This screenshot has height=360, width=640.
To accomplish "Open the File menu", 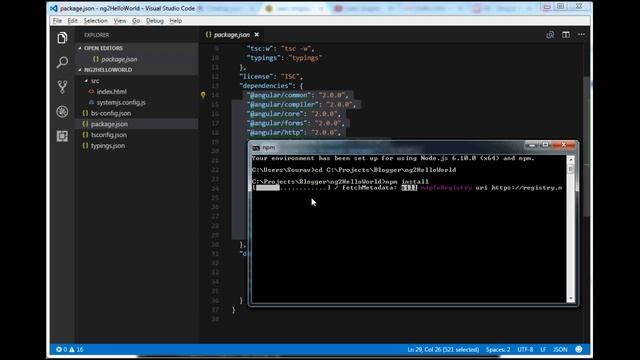I will (x=57, y=21).
